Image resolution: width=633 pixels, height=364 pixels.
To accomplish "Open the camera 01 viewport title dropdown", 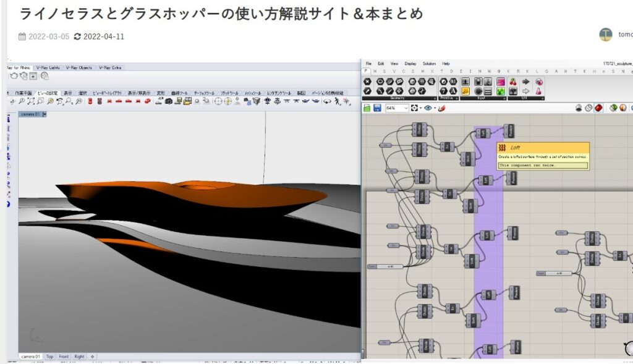I will pos(45,114).
